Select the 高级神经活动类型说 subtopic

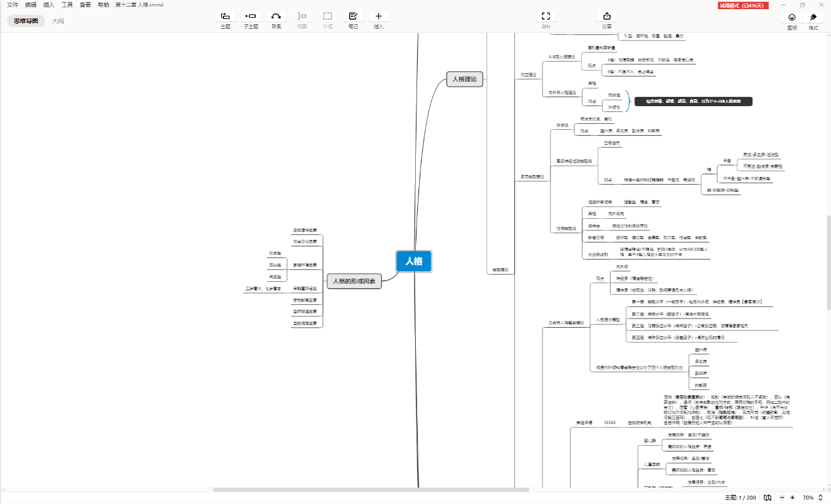pos(574,161)
